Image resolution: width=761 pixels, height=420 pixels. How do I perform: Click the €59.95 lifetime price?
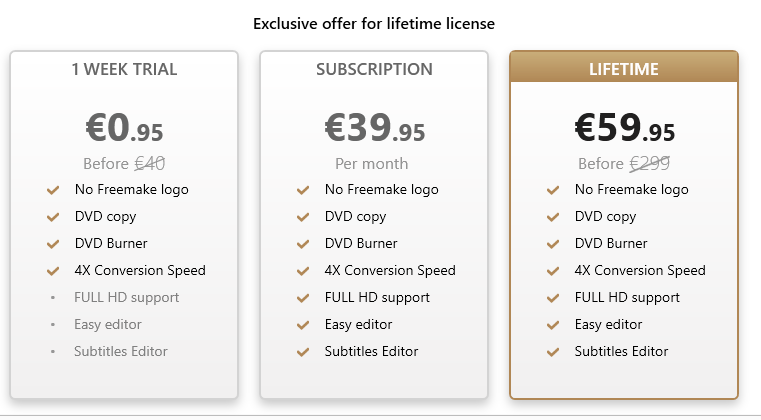624,128
